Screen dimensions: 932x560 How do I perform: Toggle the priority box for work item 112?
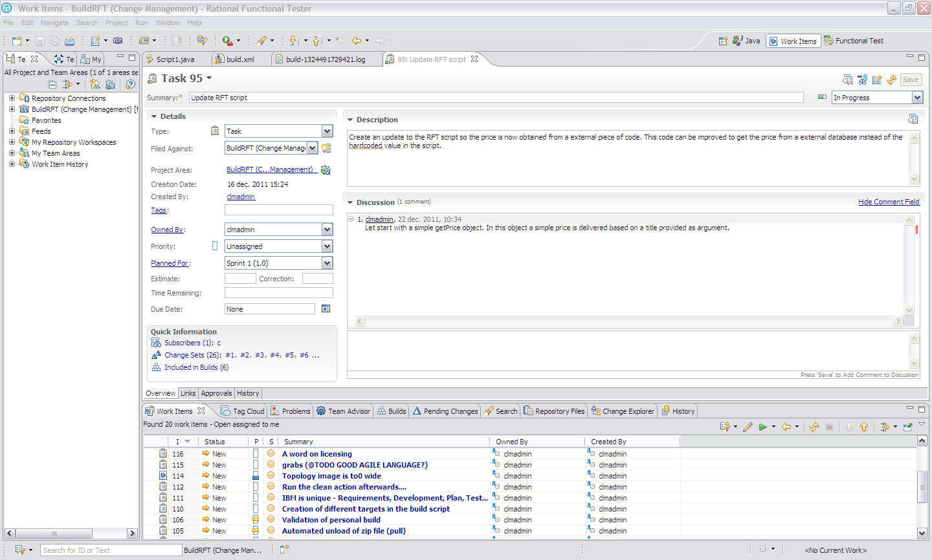pyautogui.click(x=256, y=486)
